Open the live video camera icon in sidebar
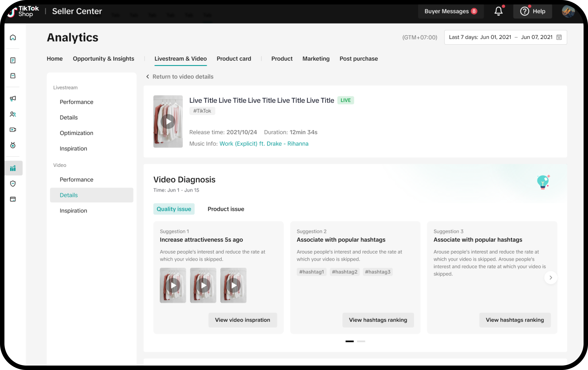The image size is (588, 370). click(13, 130)
